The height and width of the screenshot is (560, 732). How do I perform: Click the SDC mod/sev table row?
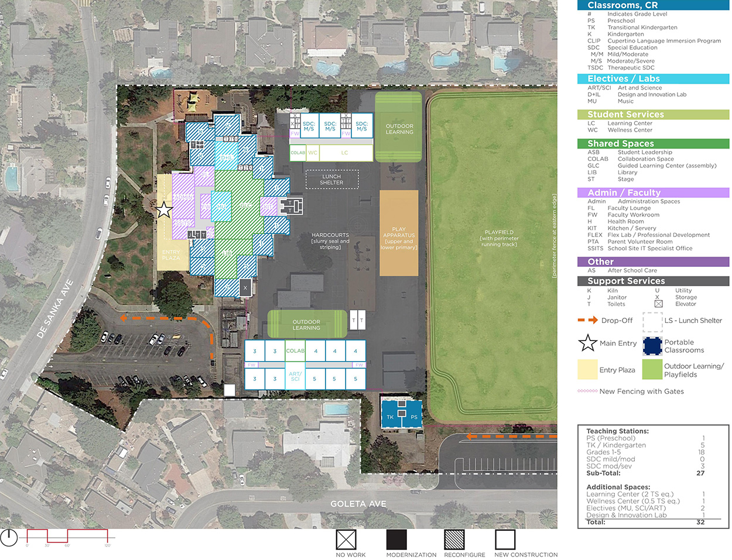645,466
